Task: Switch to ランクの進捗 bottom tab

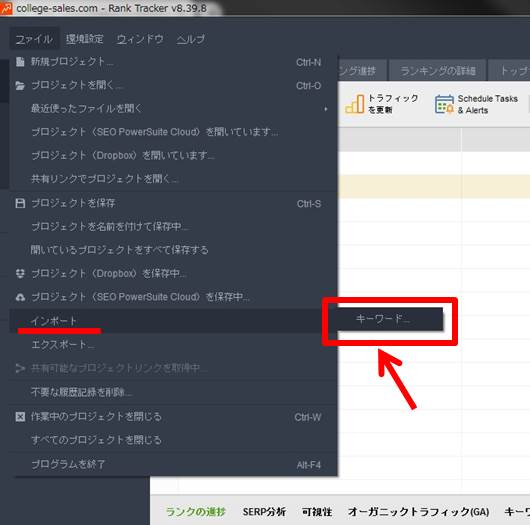Action: (x=195, y=512)
